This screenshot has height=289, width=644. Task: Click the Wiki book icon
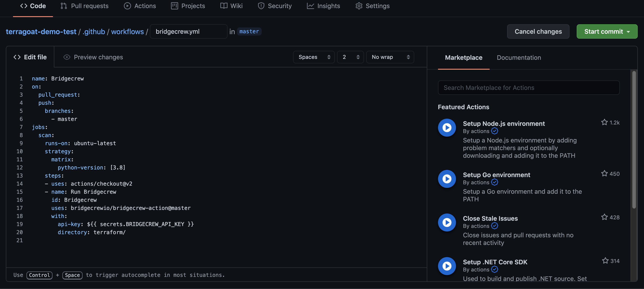[x=224, y=6]
